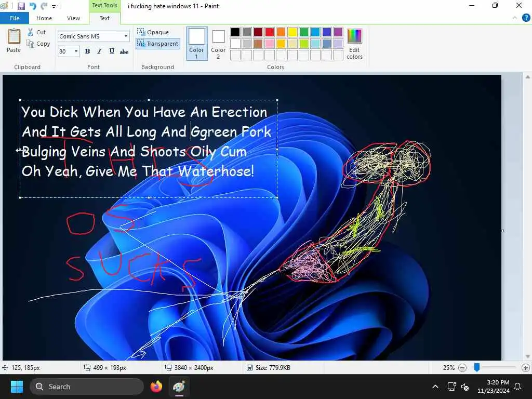The image size is (532, 399).
Task: Cut the selected text
Action: coord(37,32)
